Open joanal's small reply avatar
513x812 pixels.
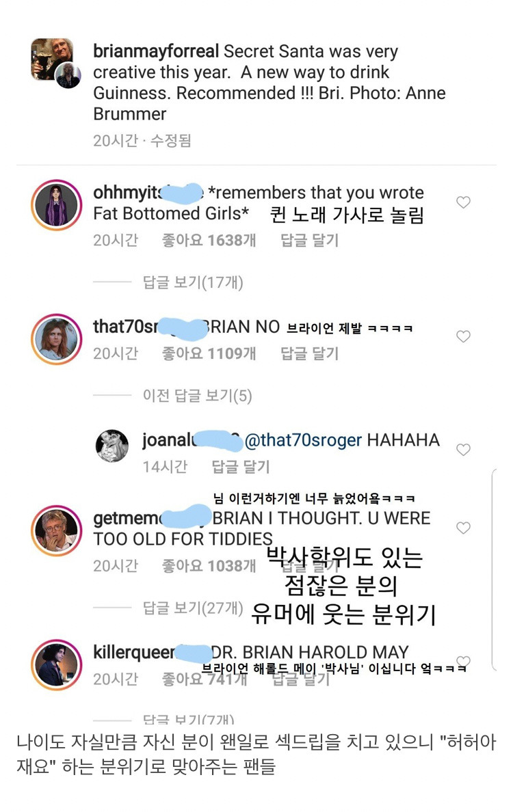[x=112, y=446]
